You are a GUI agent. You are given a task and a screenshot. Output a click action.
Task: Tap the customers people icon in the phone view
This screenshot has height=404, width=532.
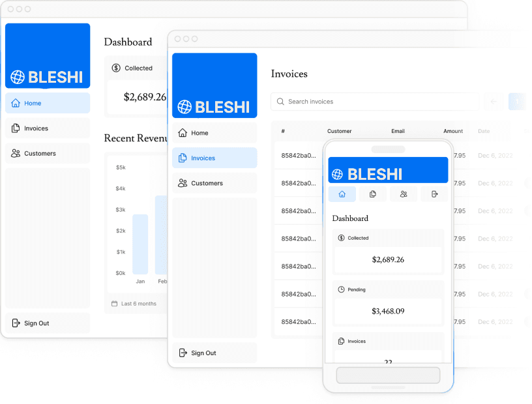[x=404, y=194]
